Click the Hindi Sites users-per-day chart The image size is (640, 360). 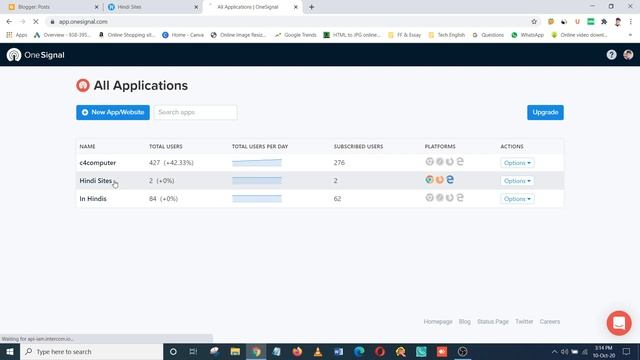257,180
